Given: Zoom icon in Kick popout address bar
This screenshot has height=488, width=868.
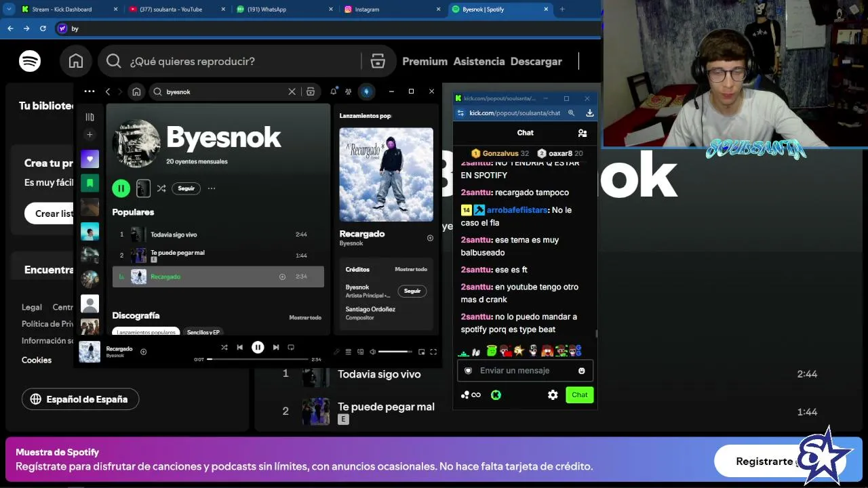Looking at the screenshot, I should (x=571, y=113).
